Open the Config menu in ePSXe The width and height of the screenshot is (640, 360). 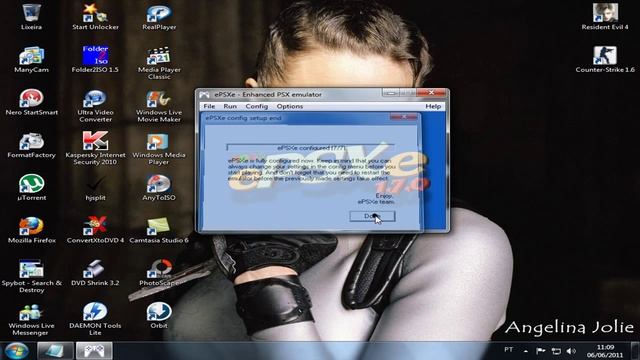256,106
